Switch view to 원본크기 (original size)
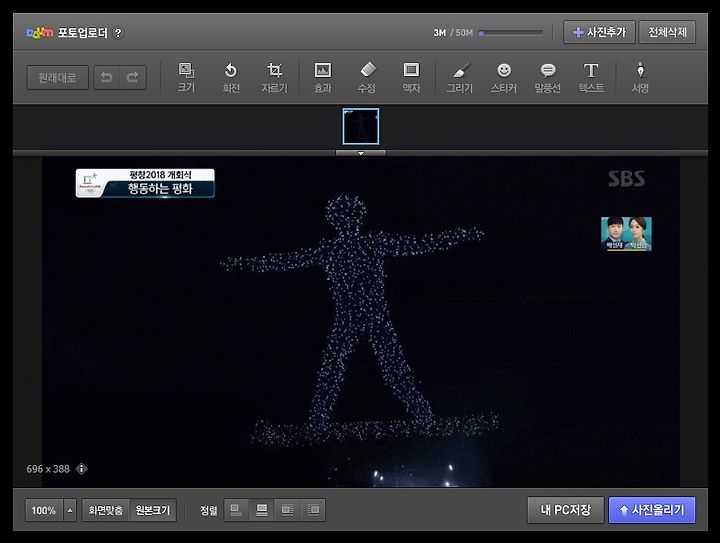The height and width of the screenshot is (543, 720). pyautogui.click(x=153, y=510)
